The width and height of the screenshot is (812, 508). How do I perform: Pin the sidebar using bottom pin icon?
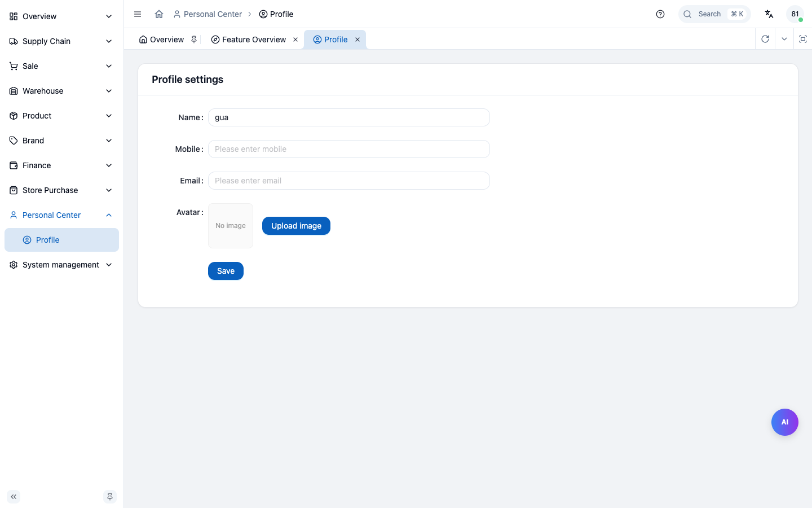click(x=110, y=497)
